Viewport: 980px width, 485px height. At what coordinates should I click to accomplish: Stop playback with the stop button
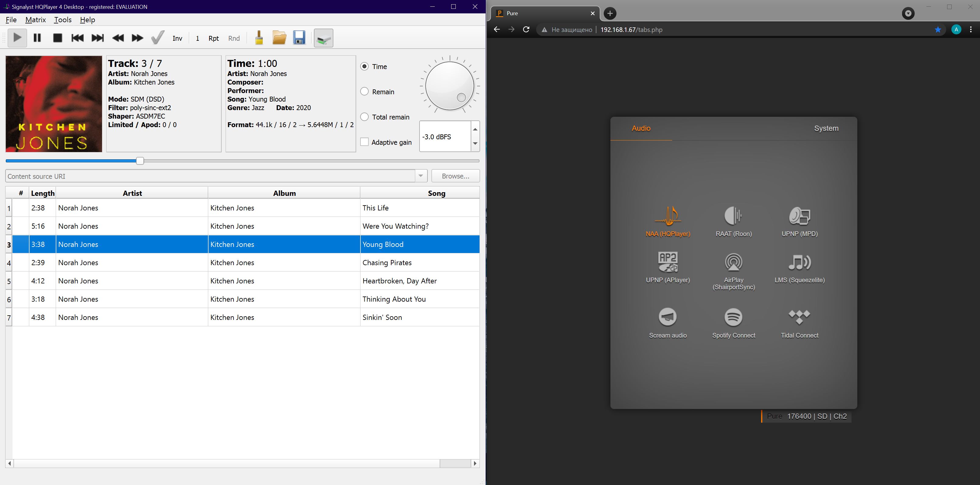tap(58, 38)
